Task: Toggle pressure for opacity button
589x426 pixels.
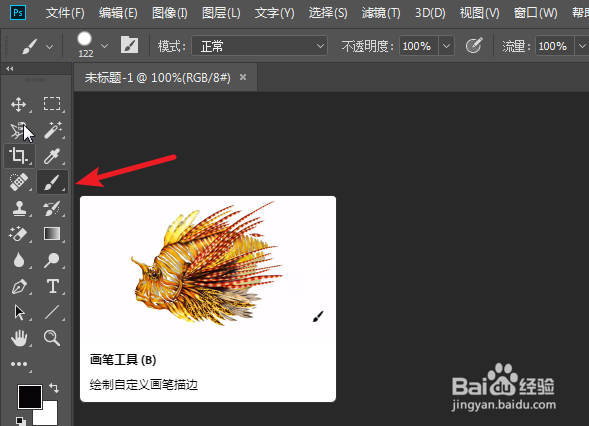Action: pos(474,46)
